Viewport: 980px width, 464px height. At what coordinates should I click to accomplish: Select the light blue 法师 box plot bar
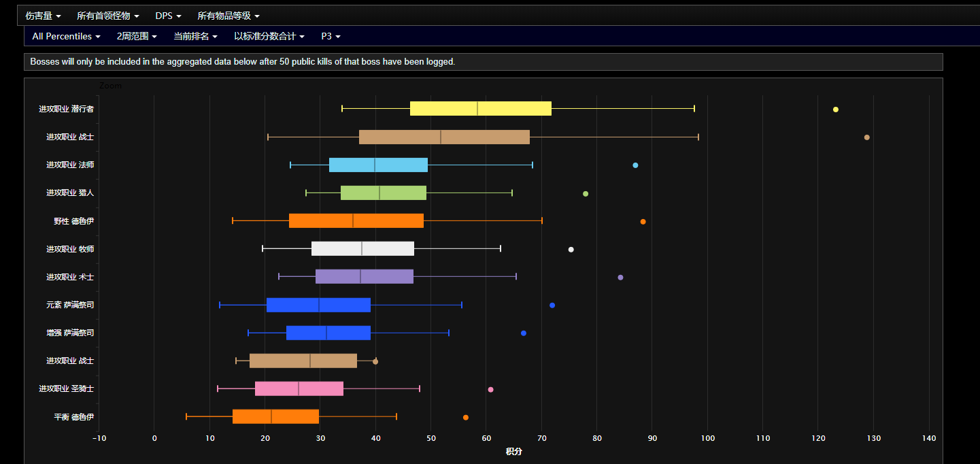[x=378, y=165]
